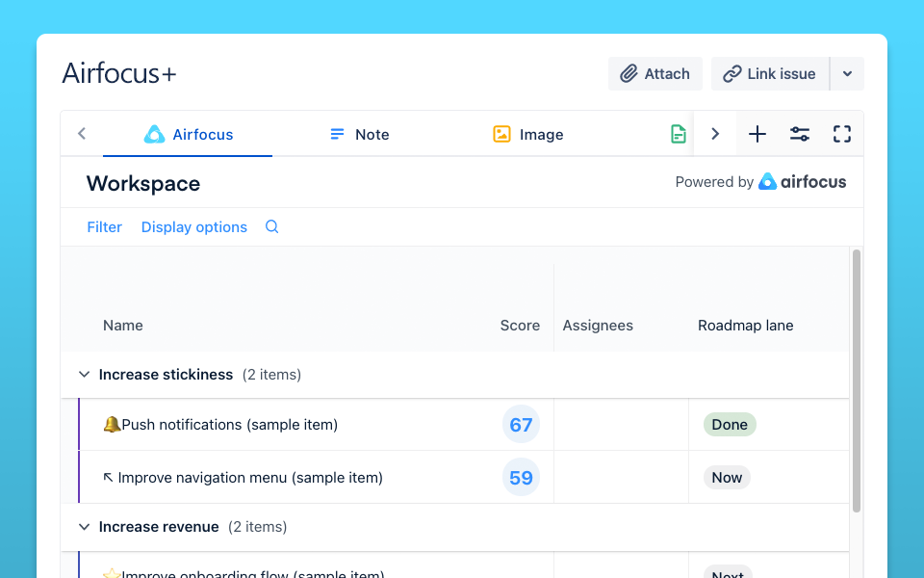Click the Assignees cell for Improve navigation menu
This screenshot has height=578, width=924.
pos(621,478)
